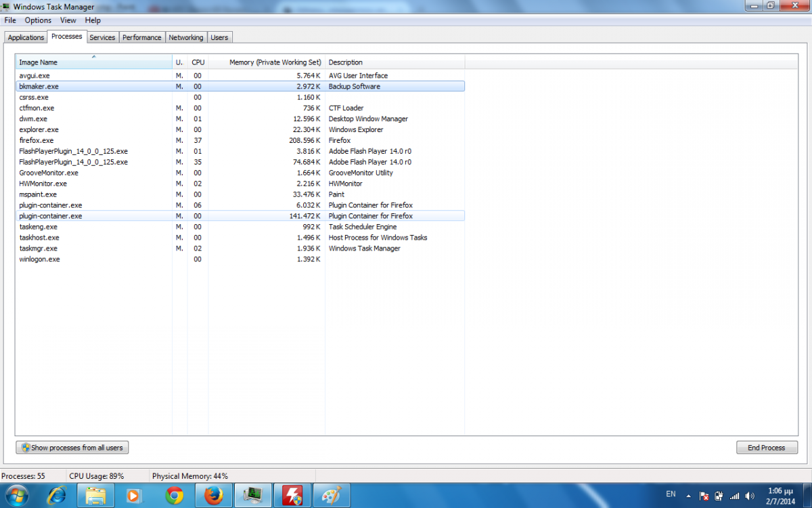Sort by the Image Name column header

pyautogui.click(x=94, y=62)
